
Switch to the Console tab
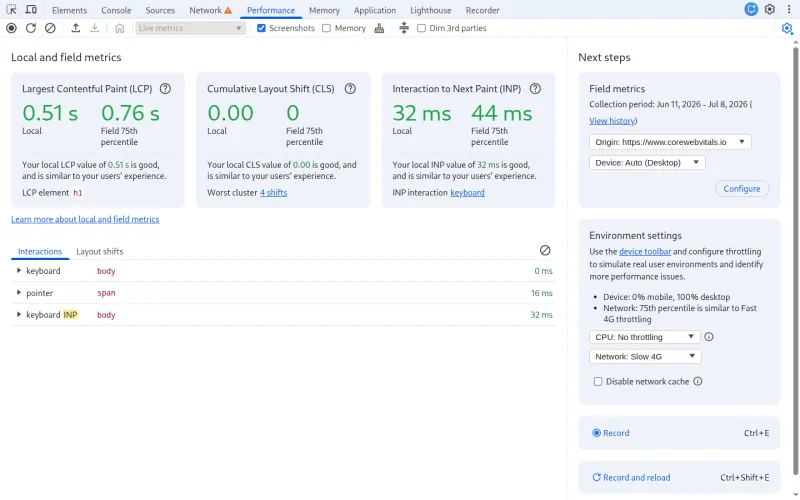tap(116, 10)
